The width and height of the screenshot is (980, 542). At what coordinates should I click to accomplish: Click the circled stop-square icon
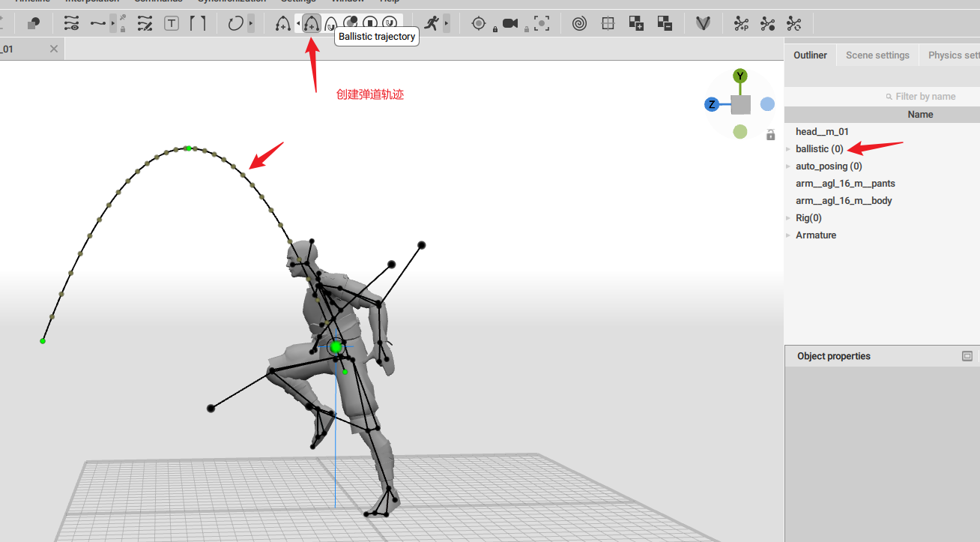click(x=369, y=23)
